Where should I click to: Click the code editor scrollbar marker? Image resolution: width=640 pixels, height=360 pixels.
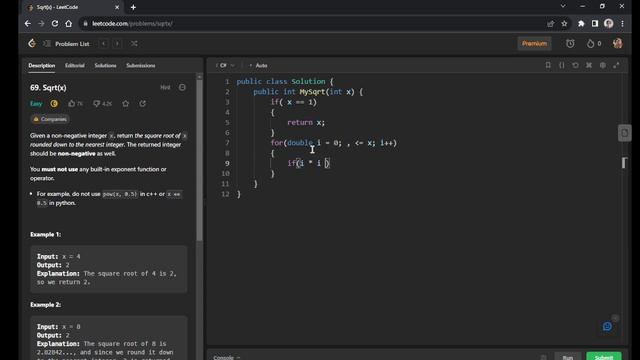624,163
